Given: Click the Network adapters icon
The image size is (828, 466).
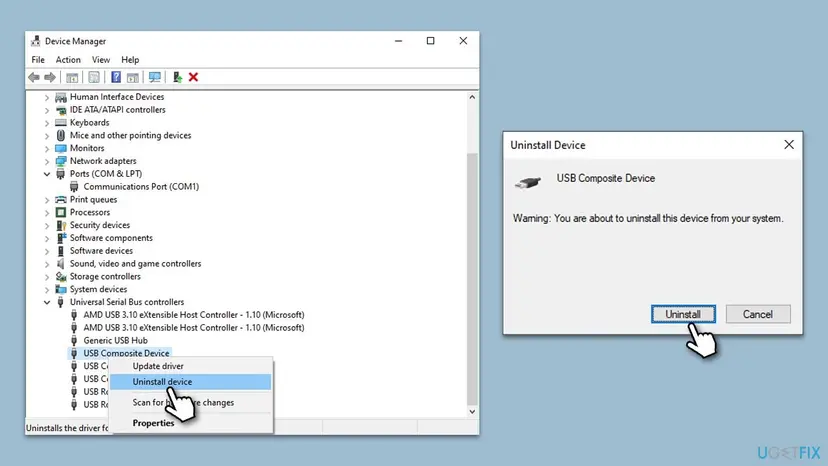Looking at the screenshot, I should (x=61, y=161).
